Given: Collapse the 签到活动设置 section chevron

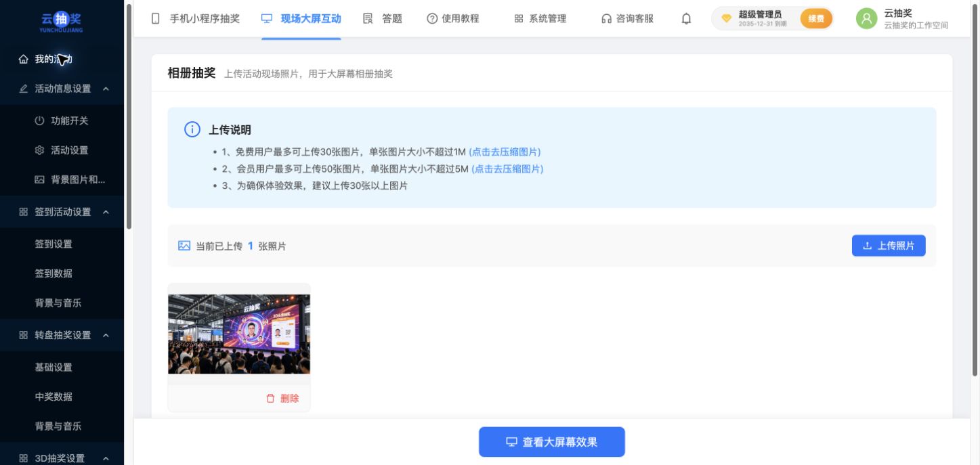Looking at the screenshot, I should 106,212.
